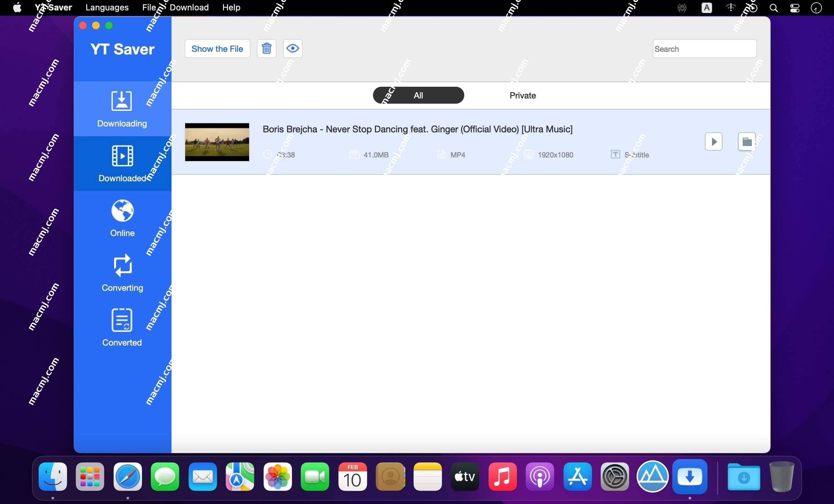Close the YT Saver window
This screenshot has height=504, width=834.
pyautogui.click(x=83, y=26)
